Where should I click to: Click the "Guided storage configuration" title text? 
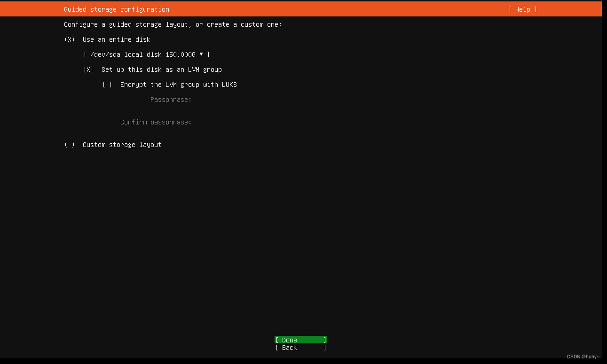117,9
